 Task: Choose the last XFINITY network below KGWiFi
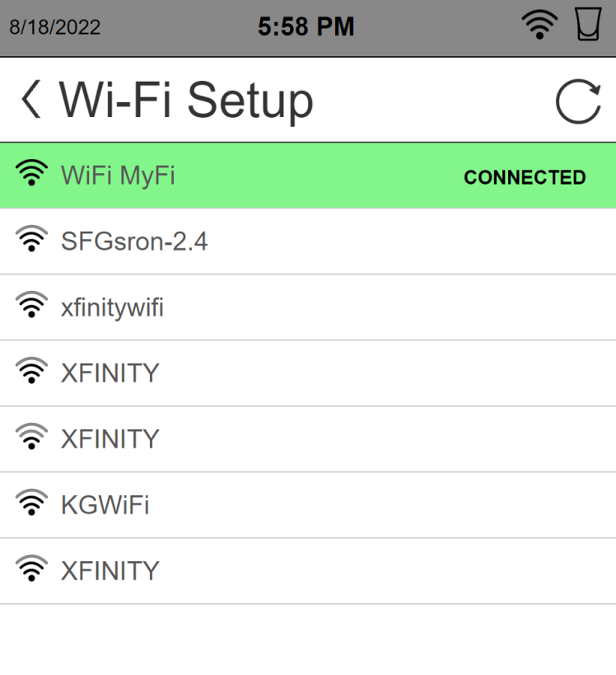click(110, 570)
